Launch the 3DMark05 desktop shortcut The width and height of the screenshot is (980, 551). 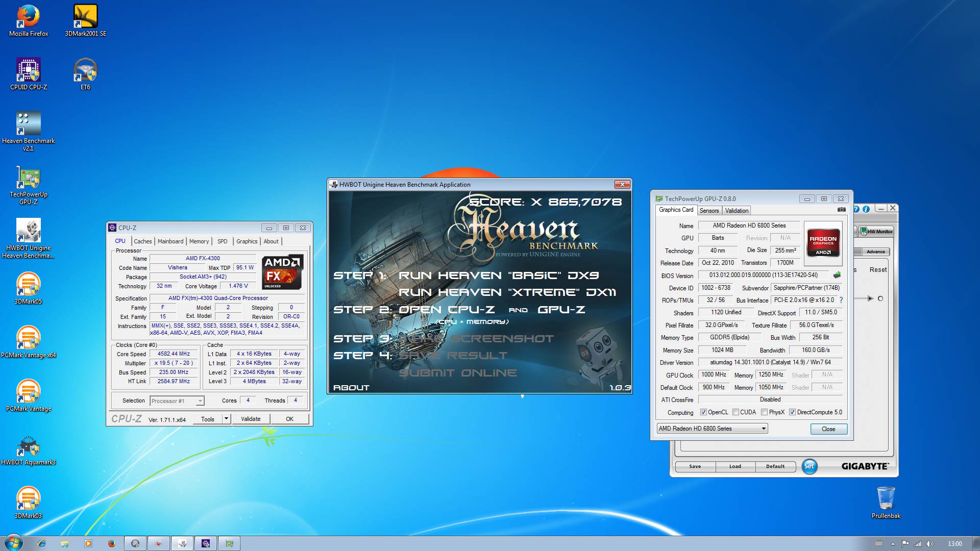point(29,288)
